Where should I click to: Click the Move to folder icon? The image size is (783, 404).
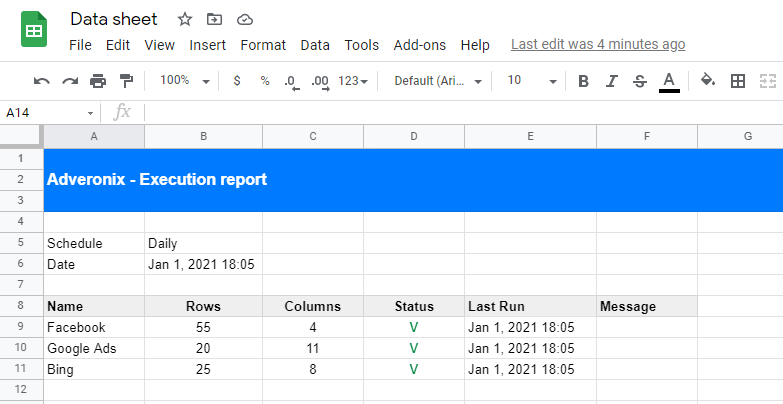click(x=214, y=19)
